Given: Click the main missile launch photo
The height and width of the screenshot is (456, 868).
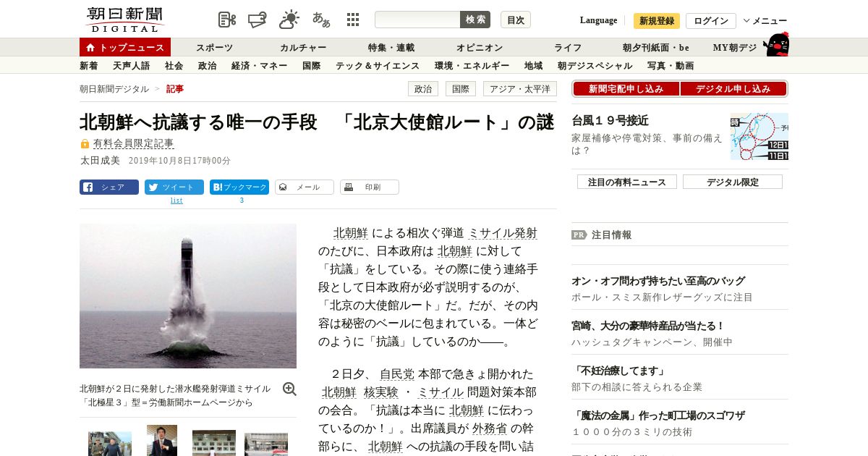Looking at the screenshot, I should pos(188,296).
